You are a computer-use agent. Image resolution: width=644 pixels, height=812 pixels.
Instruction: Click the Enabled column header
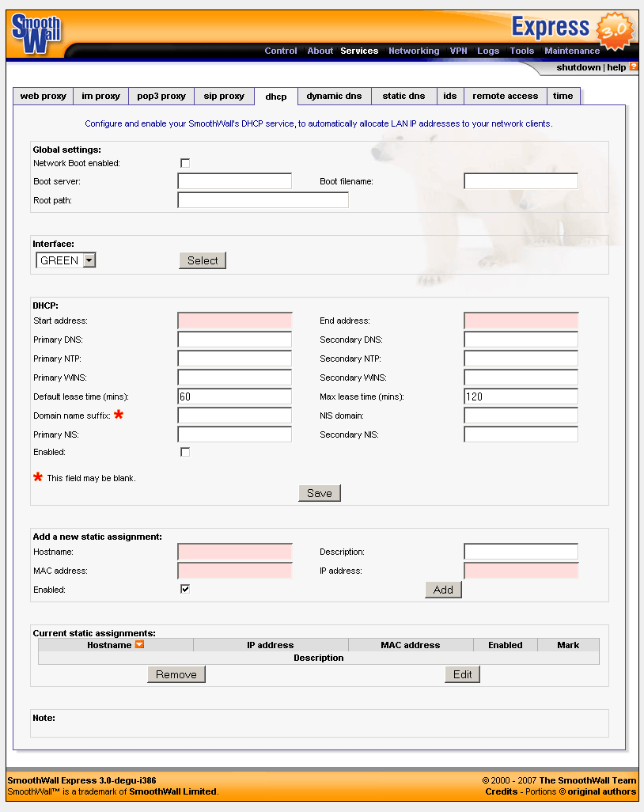[506, 645]
